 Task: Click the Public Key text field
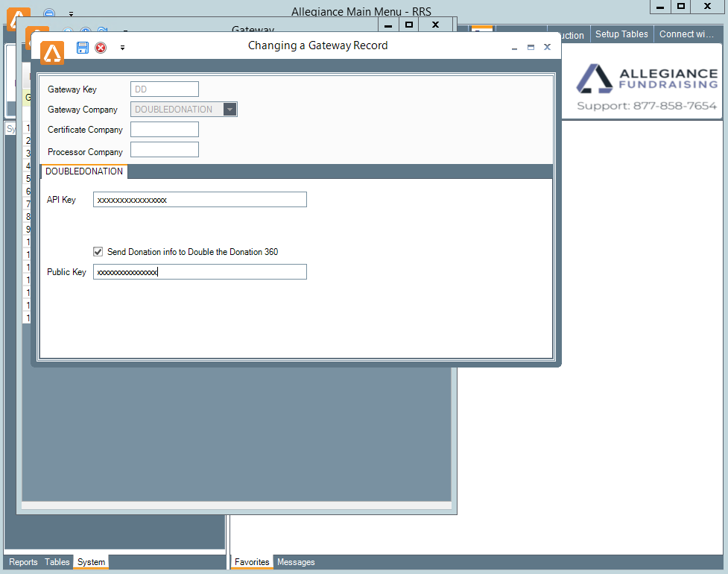200,271
